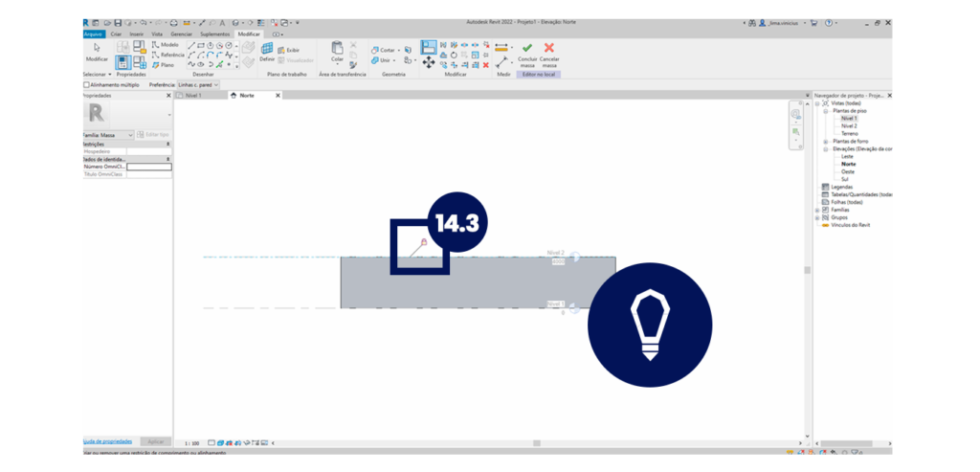Click the Print icon in quick access toolbar
The height and width of the screenshot is (472, 980).
[x=174, y=23]
